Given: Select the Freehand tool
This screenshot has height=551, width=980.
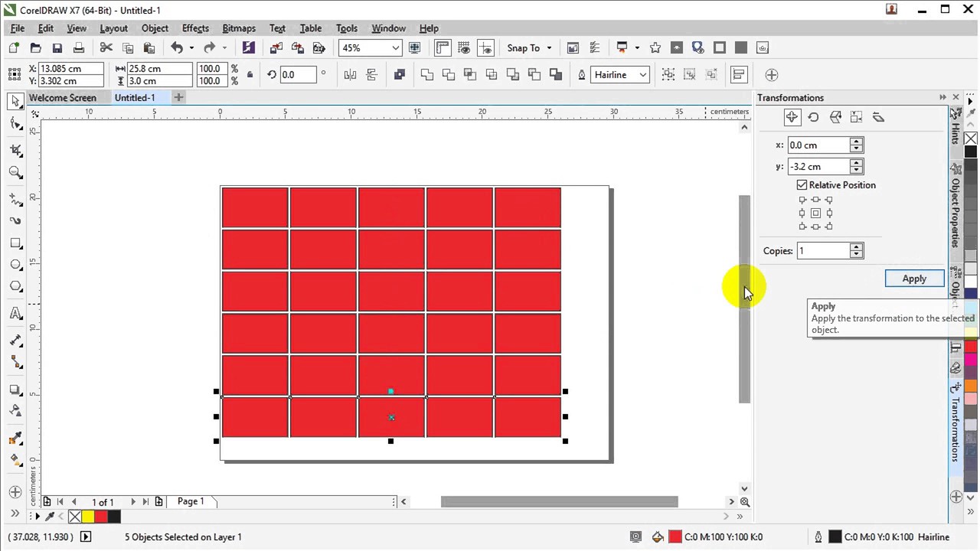Looking at the screenshot, I should pos(15,200).
